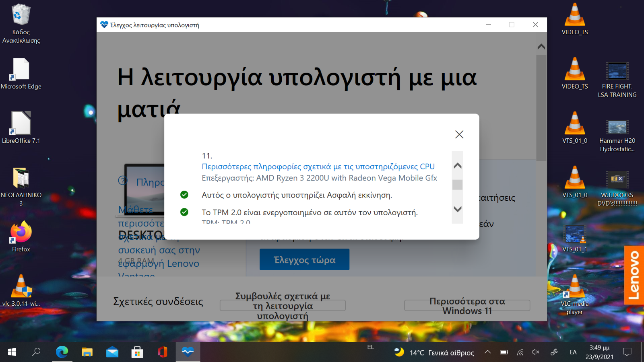Open the VIDEO_TS icon beside FIRE FIGHT
The image size is (644, 362).
pos(575,73)
